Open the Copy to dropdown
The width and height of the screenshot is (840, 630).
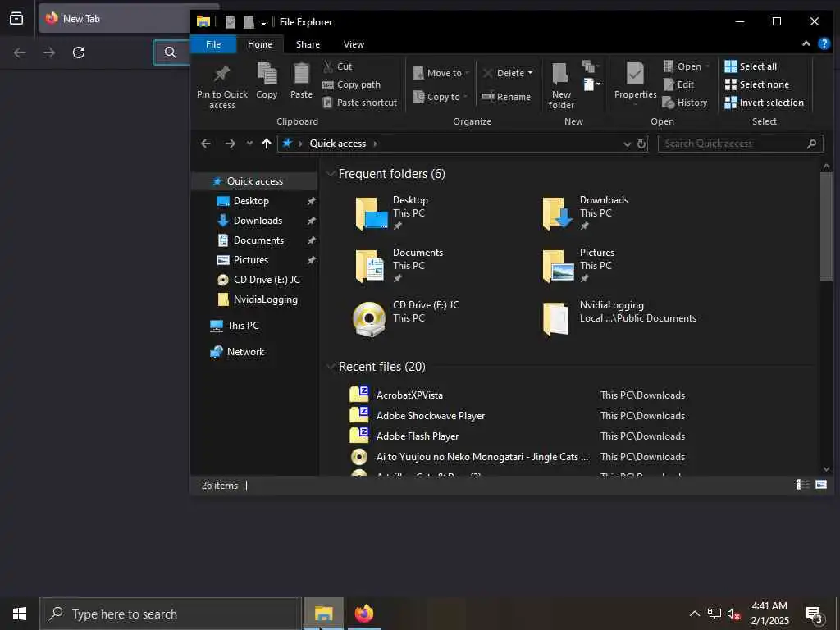pos(441,97)
